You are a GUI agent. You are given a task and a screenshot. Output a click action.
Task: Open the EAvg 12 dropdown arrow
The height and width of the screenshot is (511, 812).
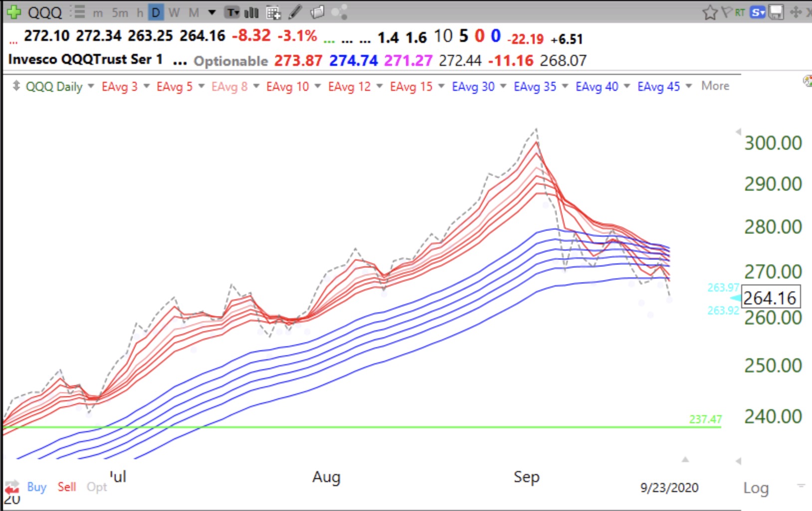(380, 86)
